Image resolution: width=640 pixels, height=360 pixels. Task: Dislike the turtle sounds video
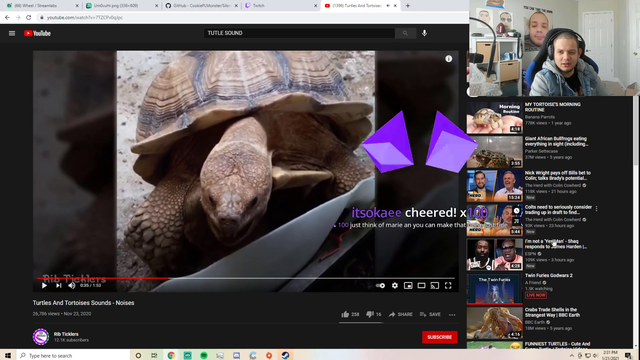(373, 314)
